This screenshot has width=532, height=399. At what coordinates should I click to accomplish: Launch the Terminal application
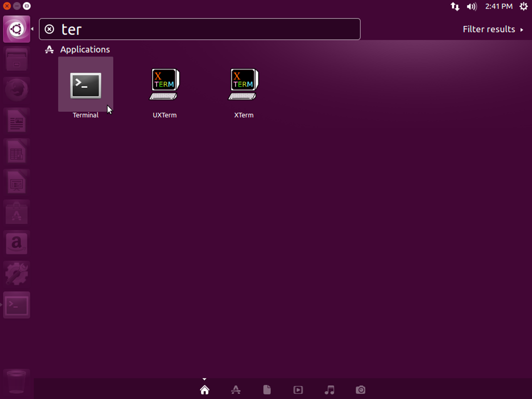(x=85, y=85)
